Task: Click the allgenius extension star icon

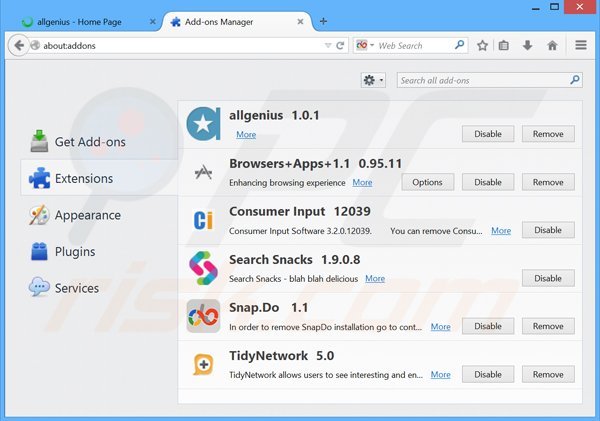Action: (x=203, y=124)
